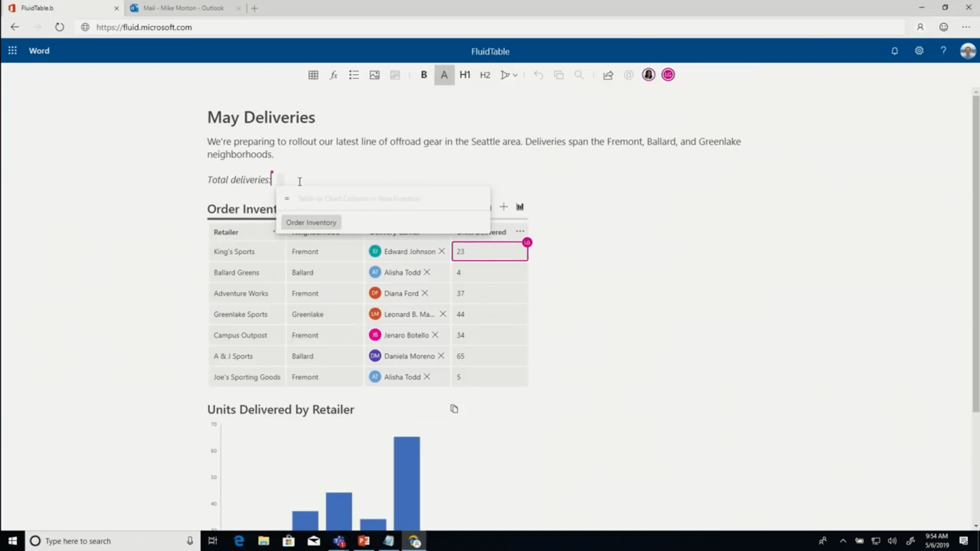Select Order Inventory suggestion chip

pos(311,222)
